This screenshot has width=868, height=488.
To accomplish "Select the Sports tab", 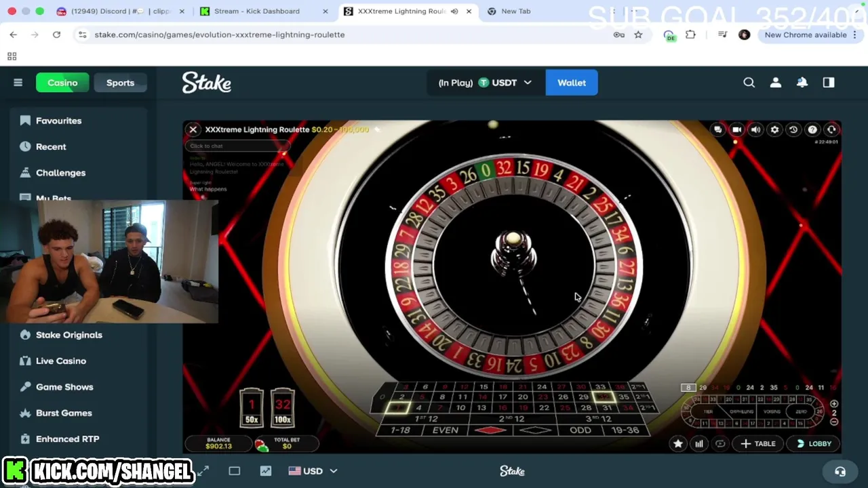I will 120,83.
